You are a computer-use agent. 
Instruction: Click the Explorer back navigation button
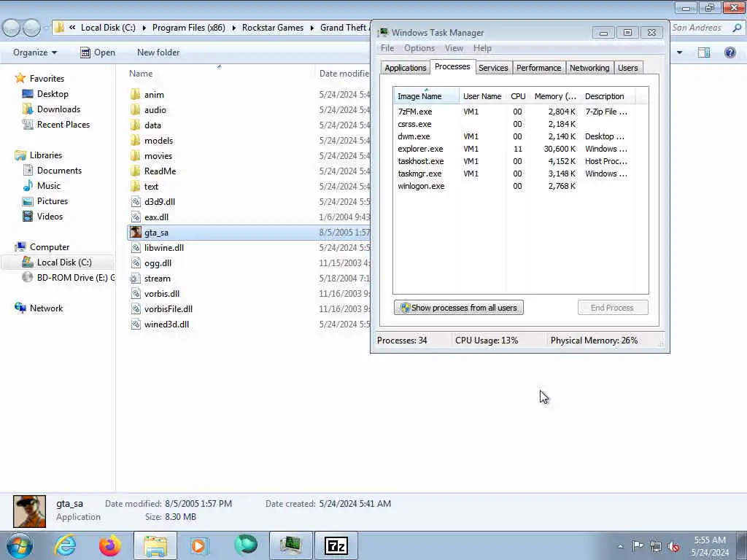(10, 28)
